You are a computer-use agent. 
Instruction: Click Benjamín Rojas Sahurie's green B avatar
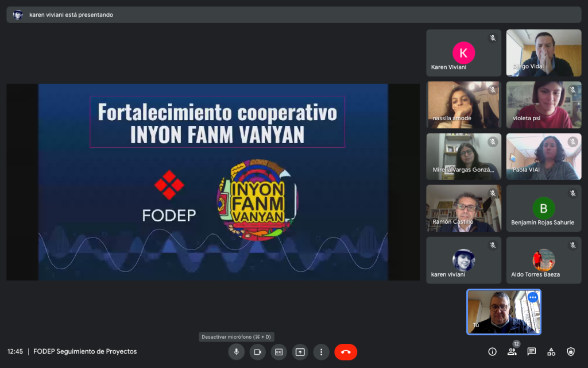point(543,208)
